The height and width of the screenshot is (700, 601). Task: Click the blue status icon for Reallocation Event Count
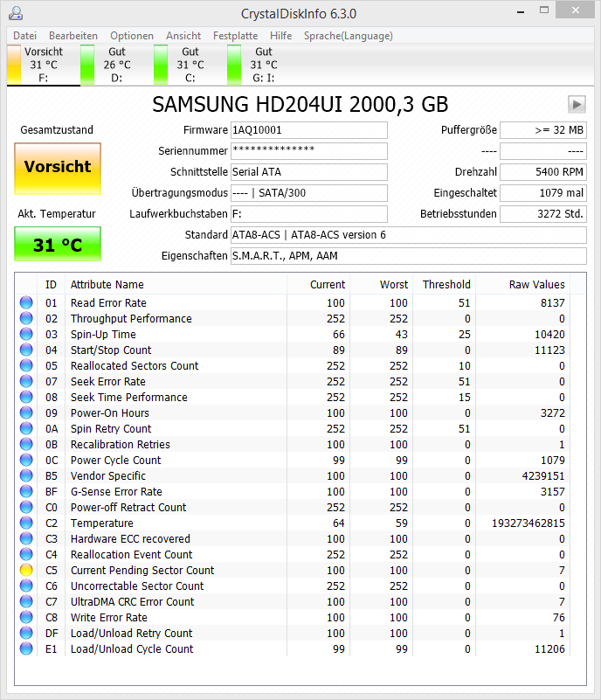26,554
